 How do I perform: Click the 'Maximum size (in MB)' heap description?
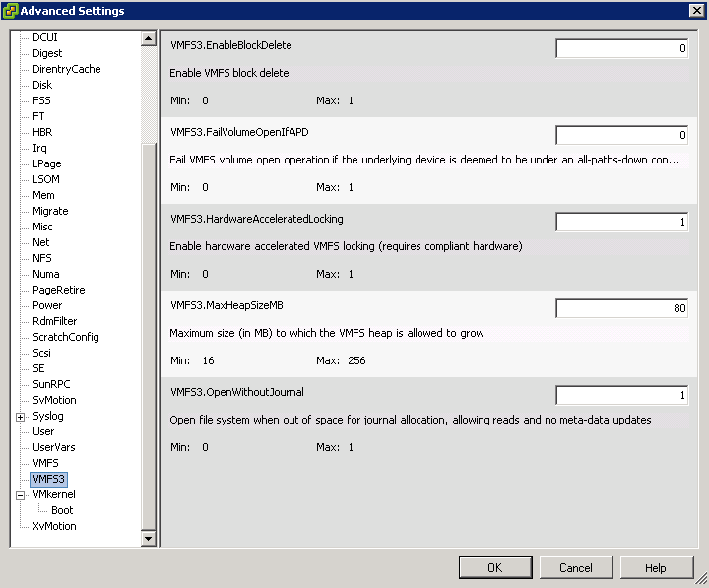(327, 333)
